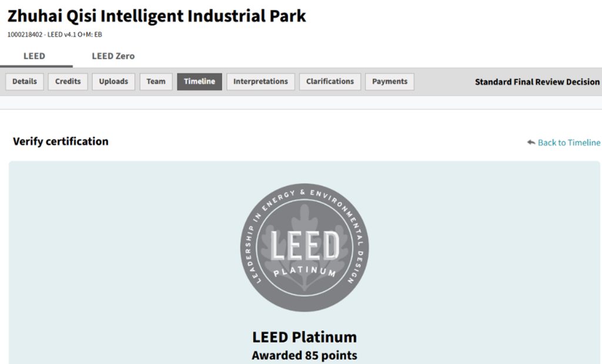The height and width of the screenshot is (364, 602).
Task: Click the back arrow icon beside Timeline link
Action: tap(531, 142)
